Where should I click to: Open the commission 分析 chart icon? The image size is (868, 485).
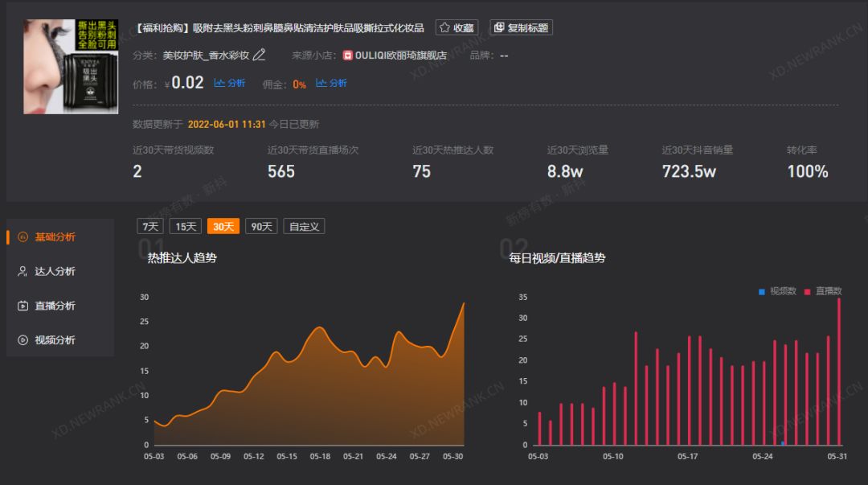[321, 83]
